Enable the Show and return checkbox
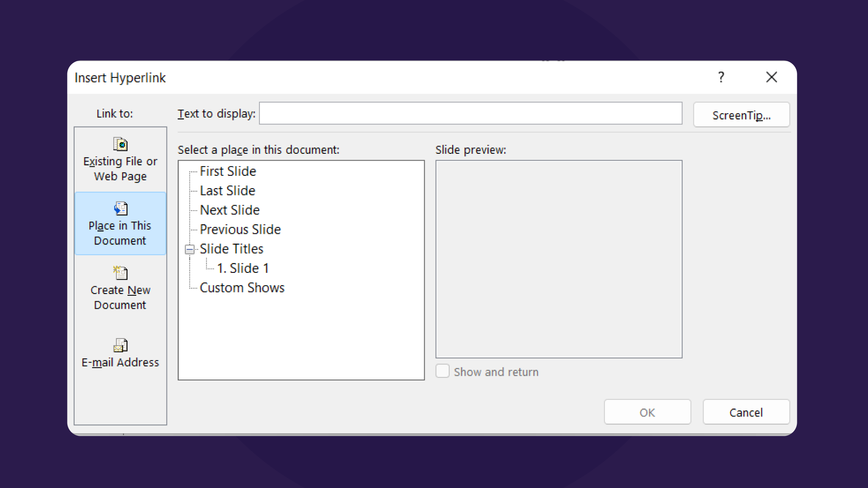This screenshot has height=488, width=868. [442, 371]
